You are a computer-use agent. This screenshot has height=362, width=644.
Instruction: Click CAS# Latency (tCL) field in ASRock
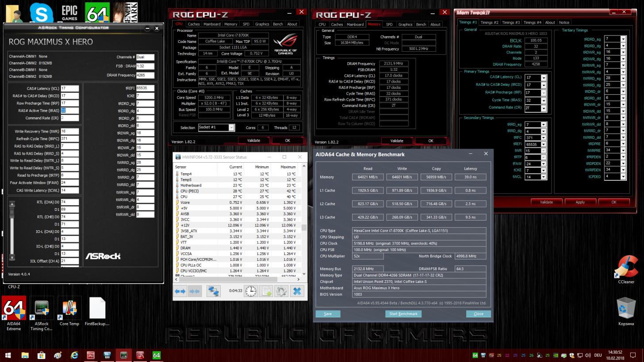pos(69,88)
